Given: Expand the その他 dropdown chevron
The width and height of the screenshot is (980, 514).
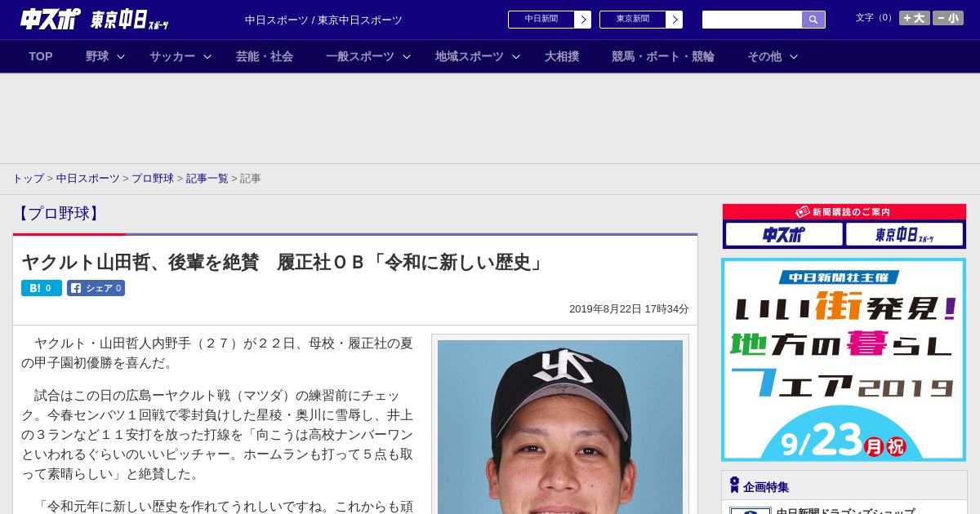Looking at the screenshot, I should point(794,56).
